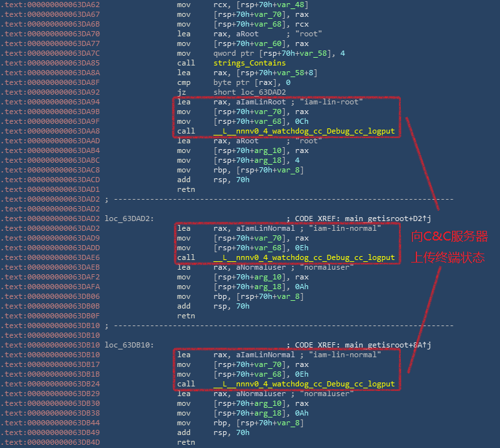500x448 pixels.
Task: Click the first line address .text:000000000063DA62
Action: [x=51, y=5]
